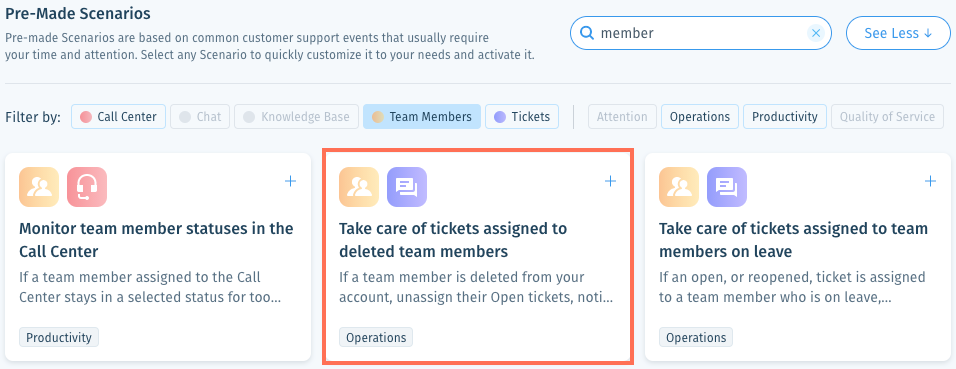Click the search field containing member
This screenshot has height=369, width=956.
701,33
